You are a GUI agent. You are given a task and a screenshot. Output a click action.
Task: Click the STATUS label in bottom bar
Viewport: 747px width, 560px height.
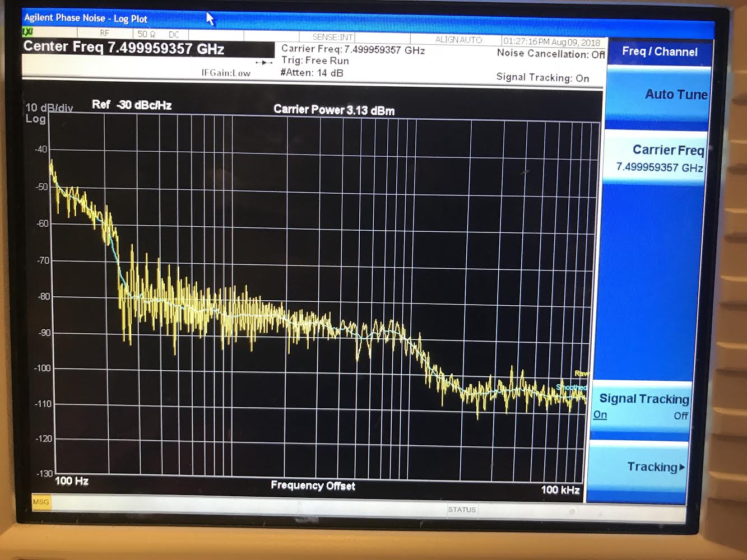pos(462,509)
